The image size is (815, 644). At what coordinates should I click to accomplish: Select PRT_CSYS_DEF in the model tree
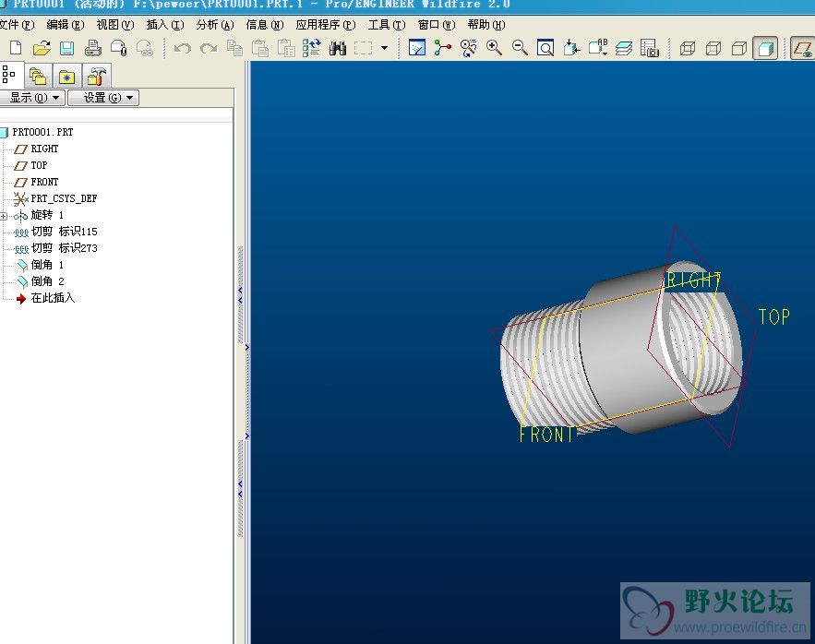(x=64, y=198)
